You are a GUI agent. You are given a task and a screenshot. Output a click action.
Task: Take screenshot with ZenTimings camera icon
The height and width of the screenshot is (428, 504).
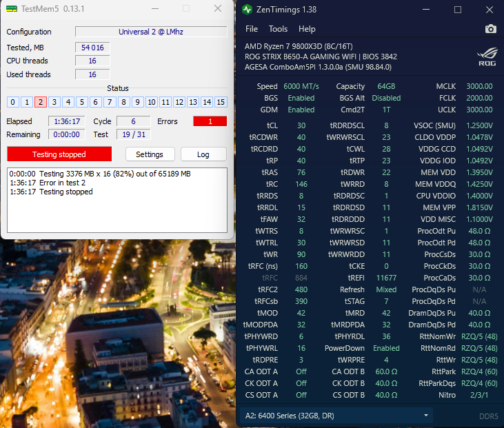(x=490, y=29)
